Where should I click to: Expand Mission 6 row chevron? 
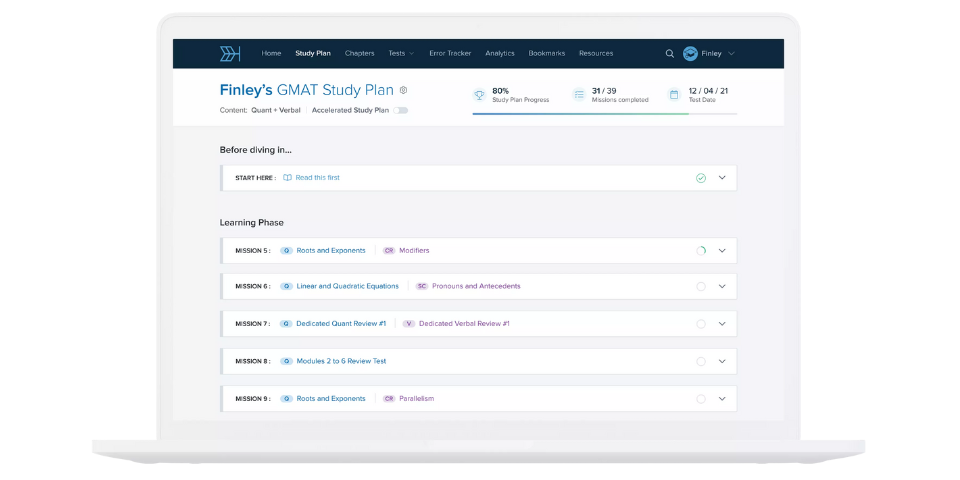point(722,287)
